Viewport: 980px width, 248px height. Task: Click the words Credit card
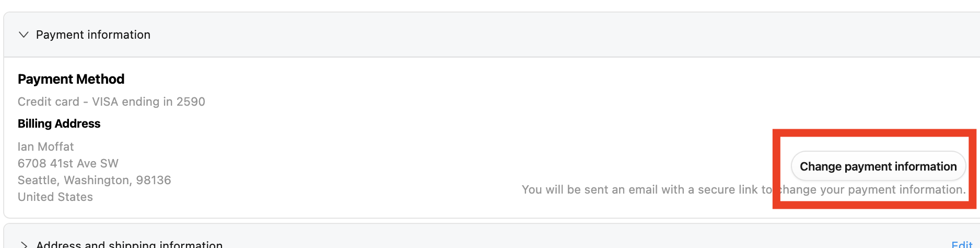[x=48, y=102]
